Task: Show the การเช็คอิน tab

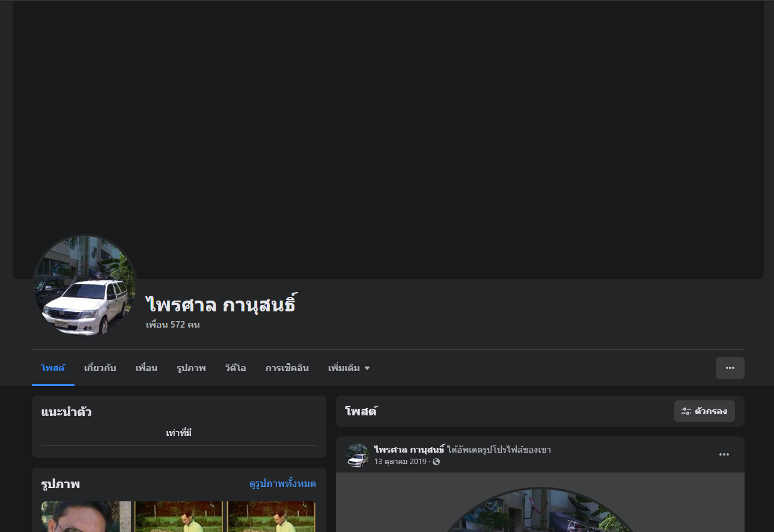Action: 287,368
